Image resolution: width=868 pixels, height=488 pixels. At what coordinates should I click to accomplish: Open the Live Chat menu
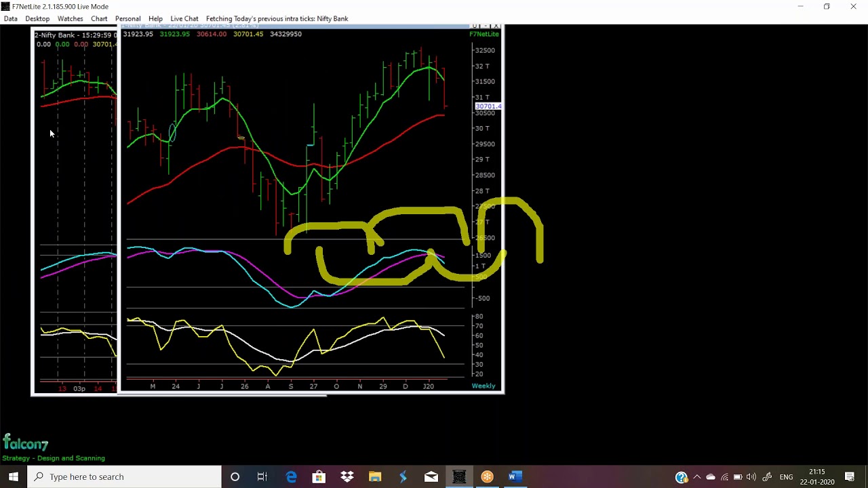(x=184, y=18)
